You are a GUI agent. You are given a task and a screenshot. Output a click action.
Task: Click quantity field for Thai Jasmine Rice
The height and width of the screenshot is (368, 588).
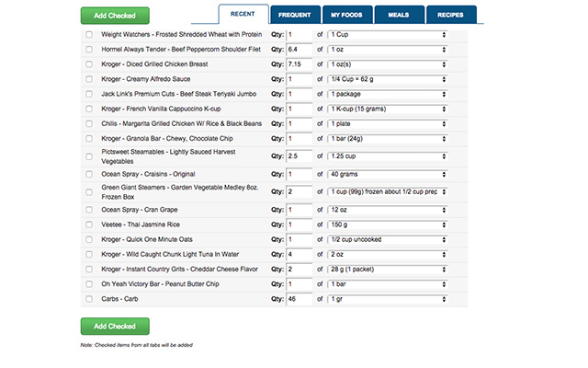tap(300, 224)
